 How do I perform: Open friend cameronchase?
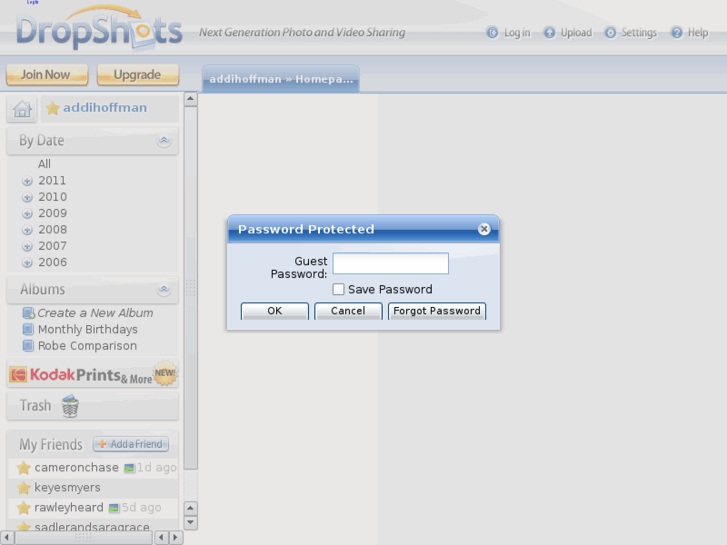77,468
